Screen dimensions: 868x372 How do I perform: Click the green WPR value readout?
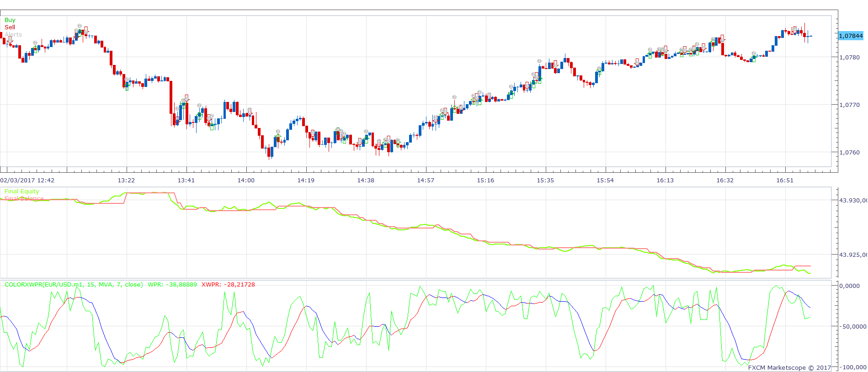[172, 285]
